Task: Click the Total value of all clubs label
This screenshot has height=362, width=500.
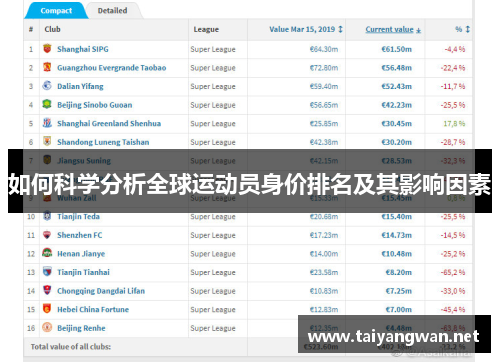Action: point(71,347)
